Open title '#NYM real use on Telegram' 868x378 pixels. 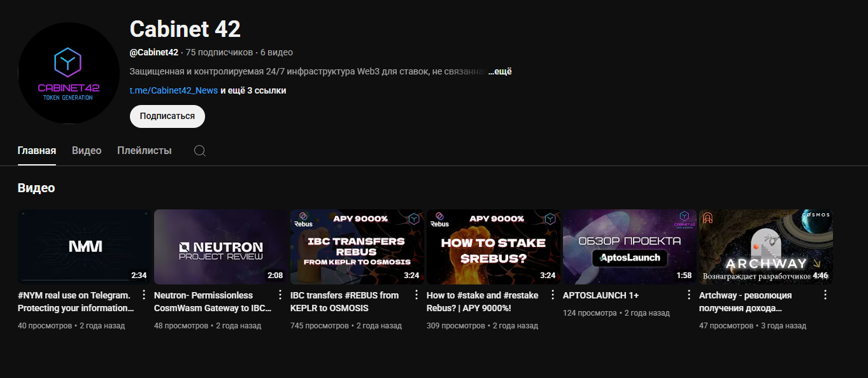pyautogui.click(x=76, y=302)
